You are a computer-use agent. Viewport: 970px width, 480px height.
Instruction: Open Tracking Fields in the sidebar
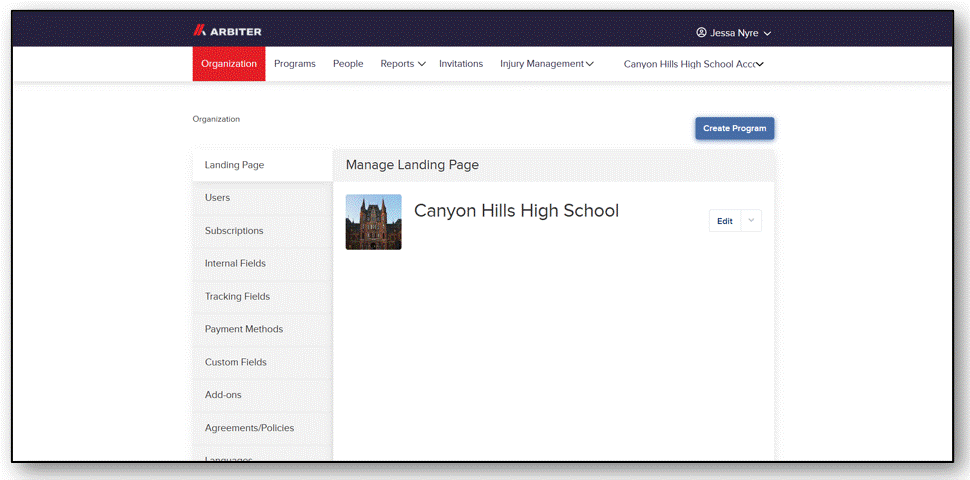point(262,296)
